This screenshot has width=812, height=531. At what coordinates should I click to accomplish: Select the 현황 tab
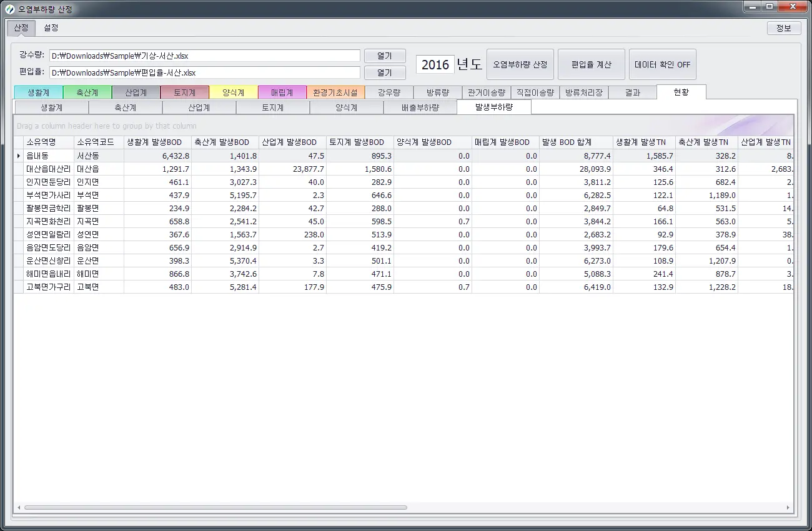[681, 92]
